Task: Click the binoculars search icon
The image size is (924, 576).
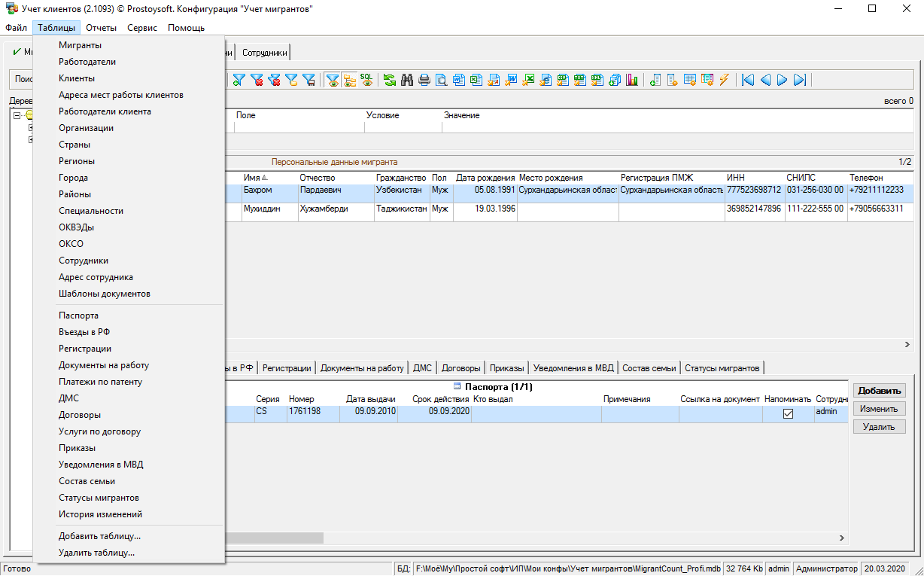Action: point(407,80)
